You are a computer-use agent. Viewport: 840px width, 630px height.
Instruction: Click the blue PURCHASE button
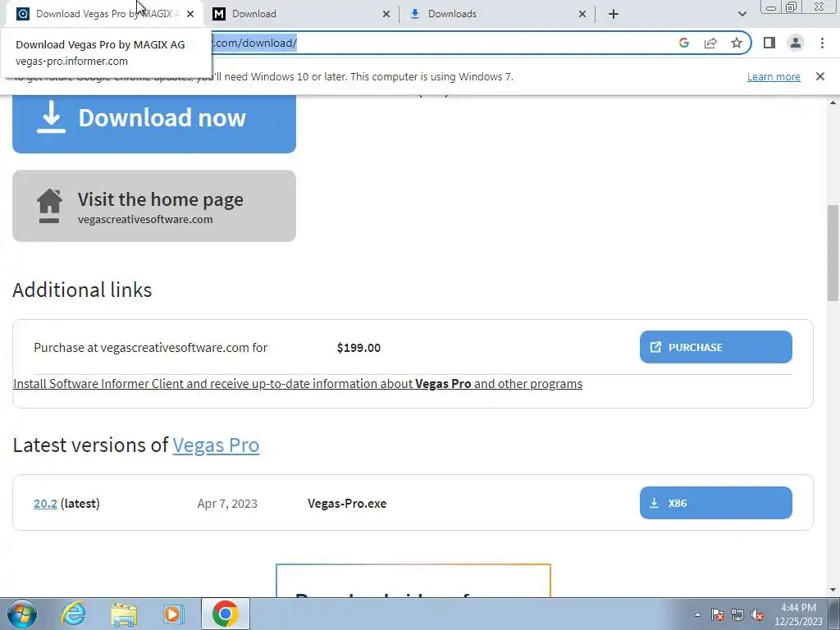pos(715,347)
